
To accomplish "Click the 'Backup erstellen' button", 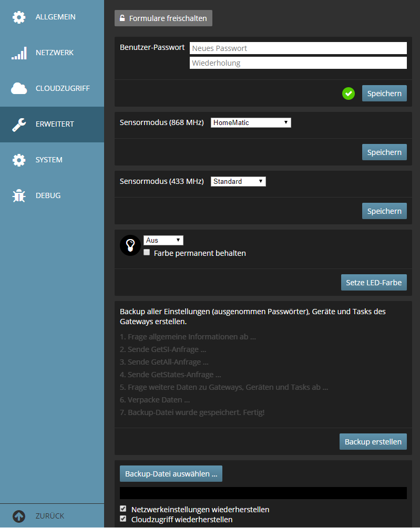I will [x=373, y=442].
